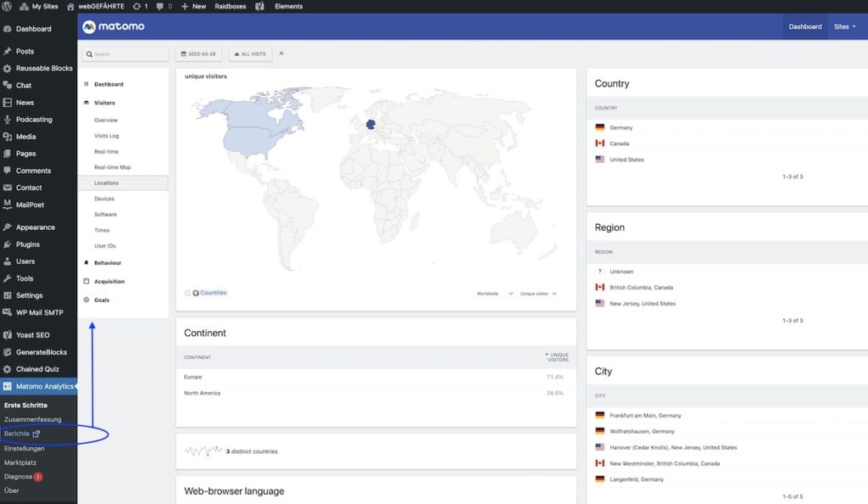Open WordPress Dashboard in sidebar

pyautogui.click(x=33, y=29)
